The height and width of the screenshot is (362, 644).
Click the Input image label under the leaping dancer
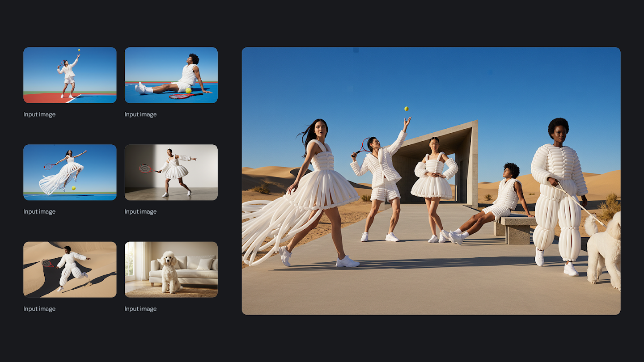39,211
